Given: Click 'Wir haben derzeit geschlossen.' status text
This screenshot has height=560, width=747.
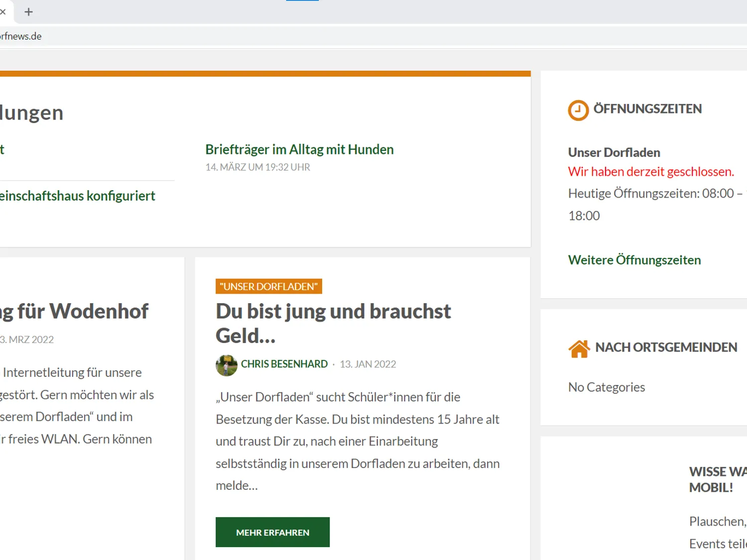Looking at the screenshot, I should pyautogui.click(x=651, y=172).
